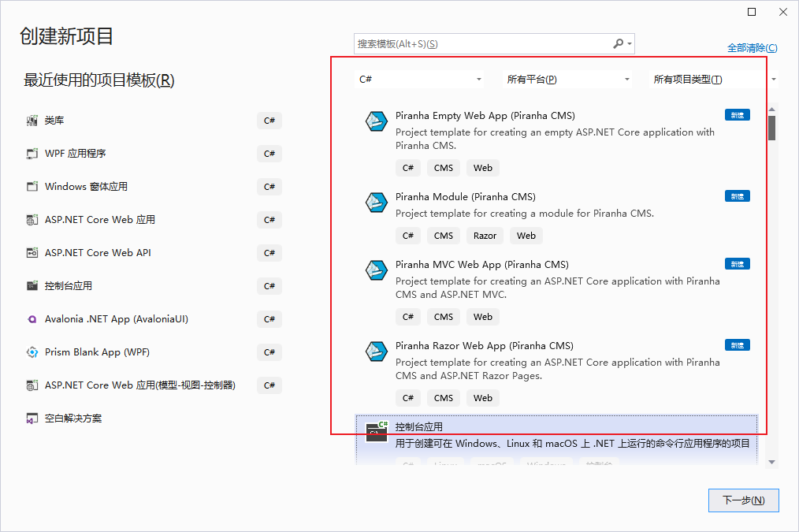This screenshot has height=532, width=799.
Task: Select ASP.NET Core Web 应用(模型-视图-控制器)
Action: point(154,385)
